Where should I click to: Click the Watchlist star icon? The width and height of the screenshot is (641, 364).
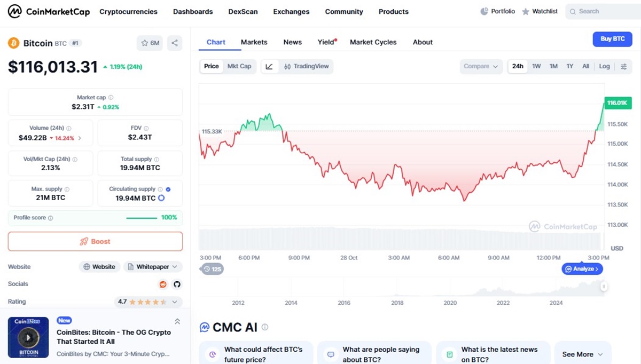tap(526, 11)
